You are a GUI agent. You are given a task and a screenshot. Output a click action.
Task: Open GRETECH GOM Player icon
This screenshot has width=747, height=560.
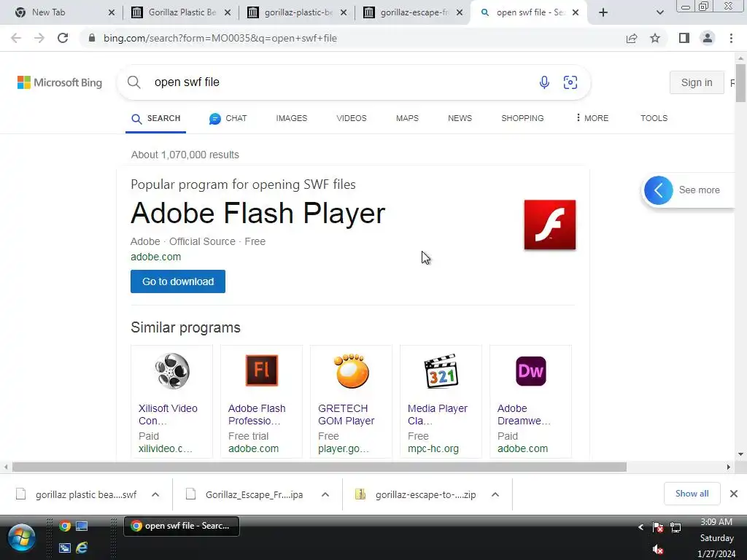[x=352, y=371]
